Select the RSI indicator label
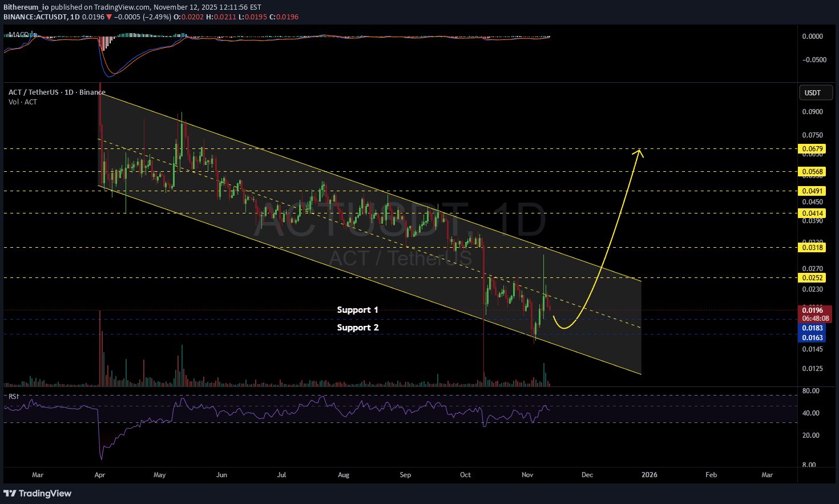The width and height of the screenshot is (839, 504). pyautogui.click(x=13, y=396)
